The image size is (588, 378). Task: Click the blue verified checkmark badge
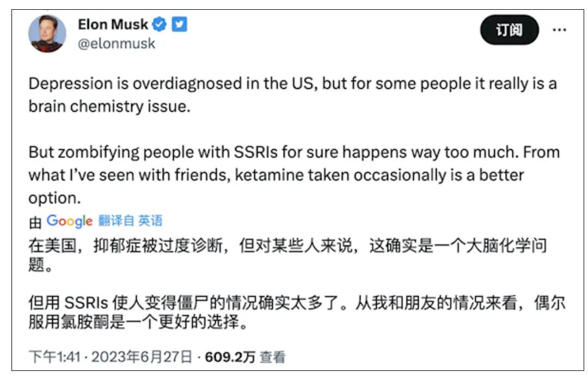[x=160, y=25]
